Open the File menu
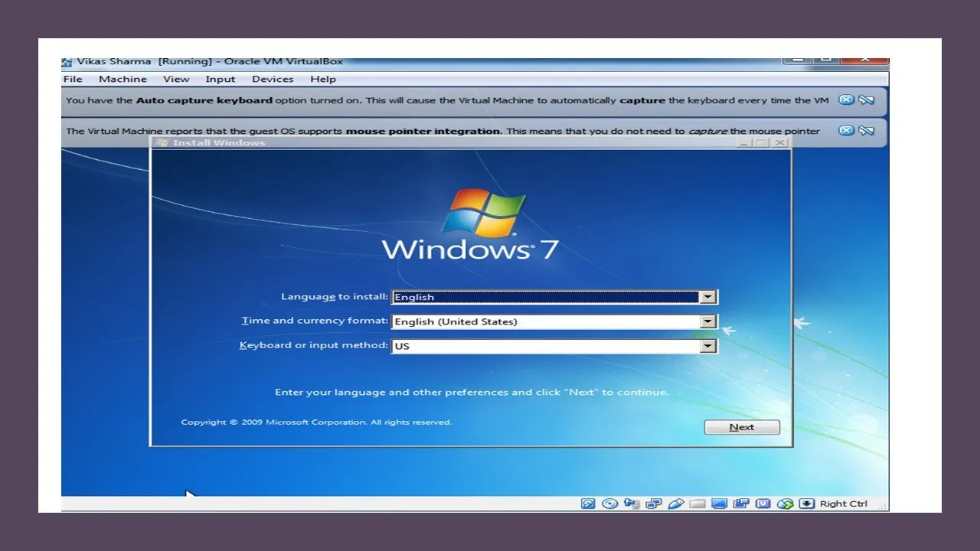This screenshot has height=551, width=980. coord(73,79)
